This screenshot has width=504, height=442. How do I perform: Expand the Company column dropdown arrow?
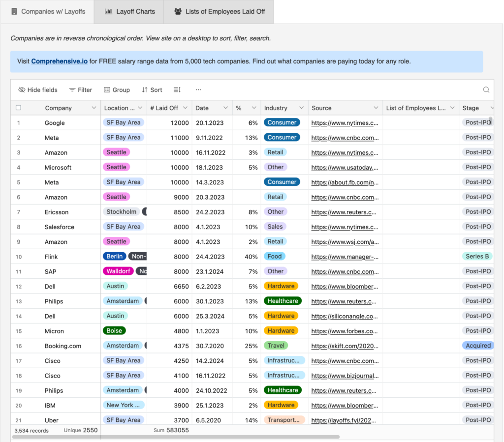click(94, 108)
